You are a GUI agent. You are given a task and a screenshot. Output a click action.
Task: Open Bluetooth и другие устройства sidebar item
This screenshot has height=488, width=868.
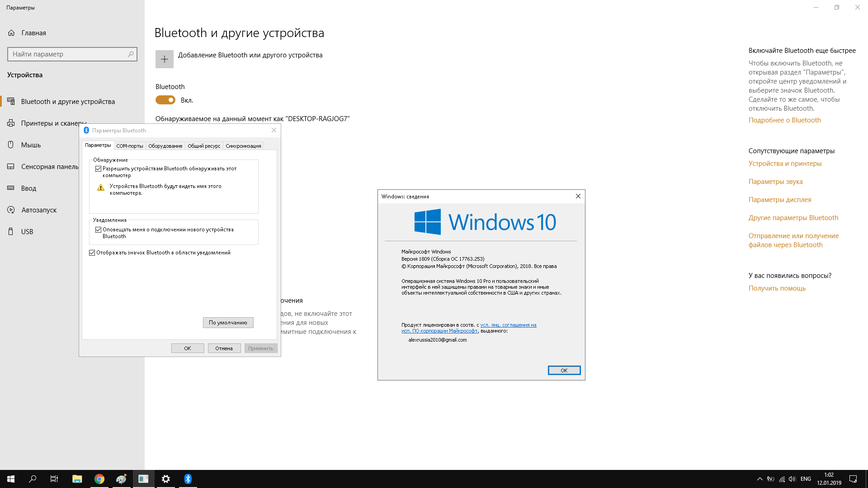click(72, 101)
